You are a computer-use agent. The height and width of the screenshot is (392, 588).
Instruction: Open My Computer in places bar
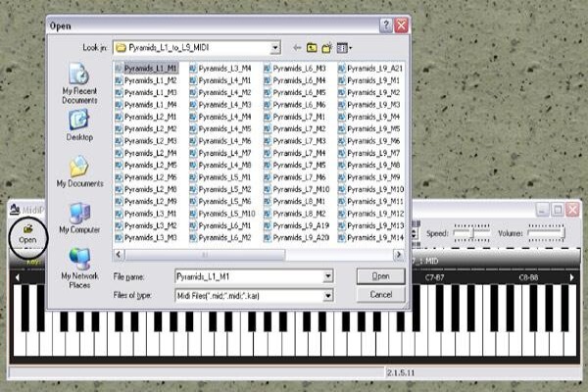point(79,218)
